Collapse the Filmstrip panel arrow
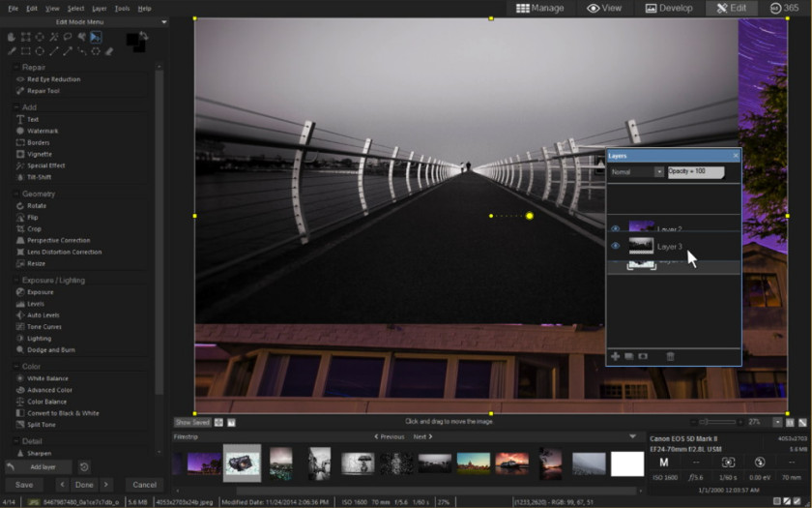 632,436
